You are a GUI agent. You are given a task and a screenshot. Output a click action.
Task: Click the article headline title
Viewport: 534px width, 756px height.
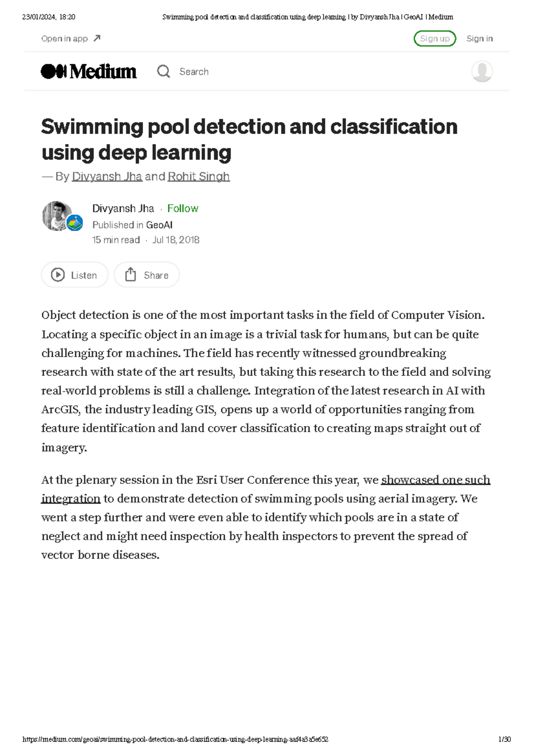[x=249, y=138]
